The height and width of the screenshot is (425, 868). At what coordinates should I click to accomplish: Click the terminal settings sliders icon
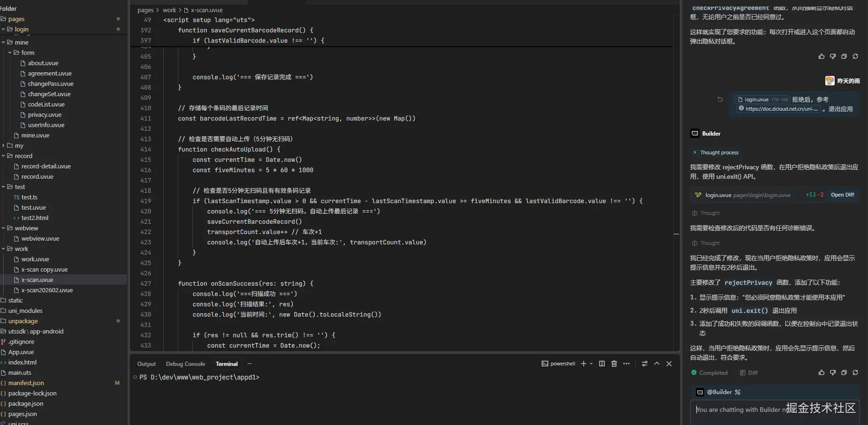click(x=645, y=364)
